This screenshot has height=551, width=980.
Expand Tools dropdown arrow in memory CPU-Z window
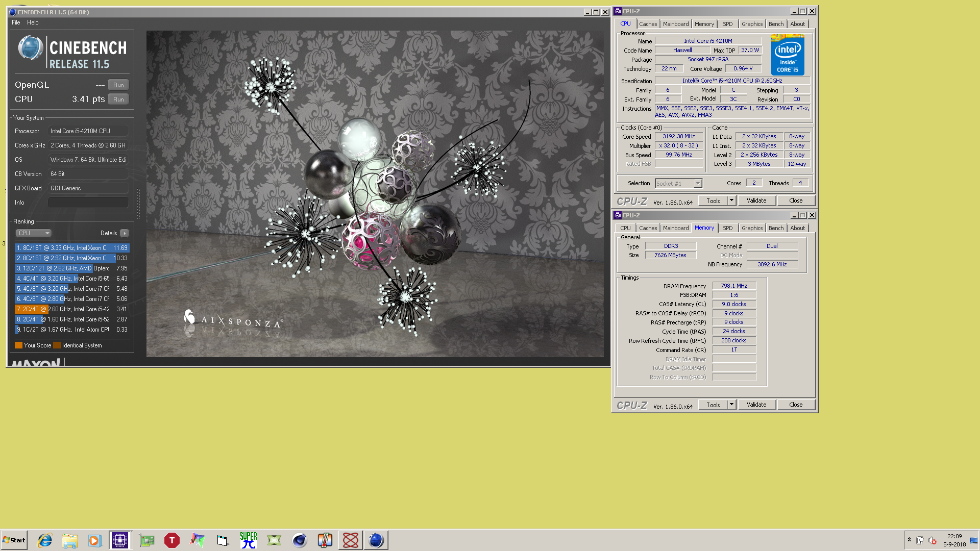click(732, 405)
